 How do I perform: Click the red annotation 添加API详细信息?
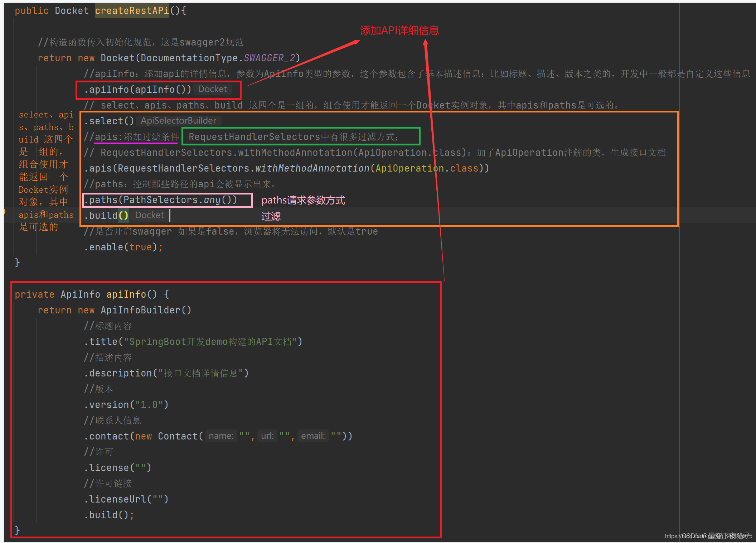pos(399,31)
